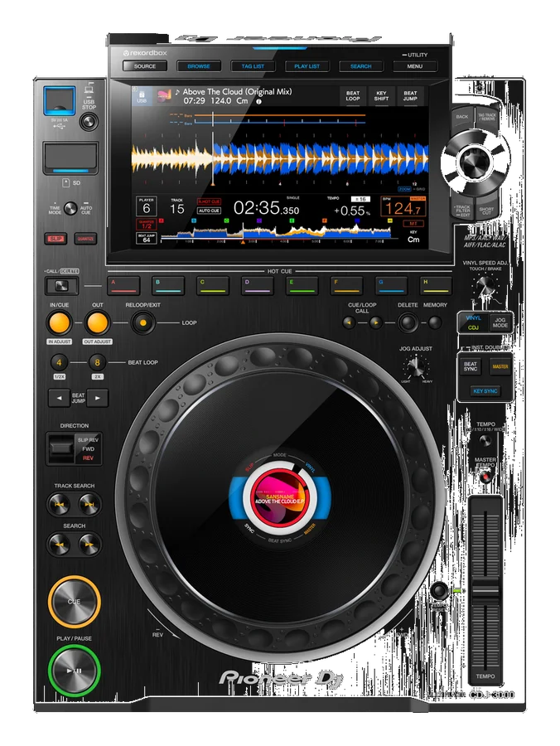Toggle the MASTER TEMPO button
The width and height of the screenshot is (560, 746).
point(485,477)
